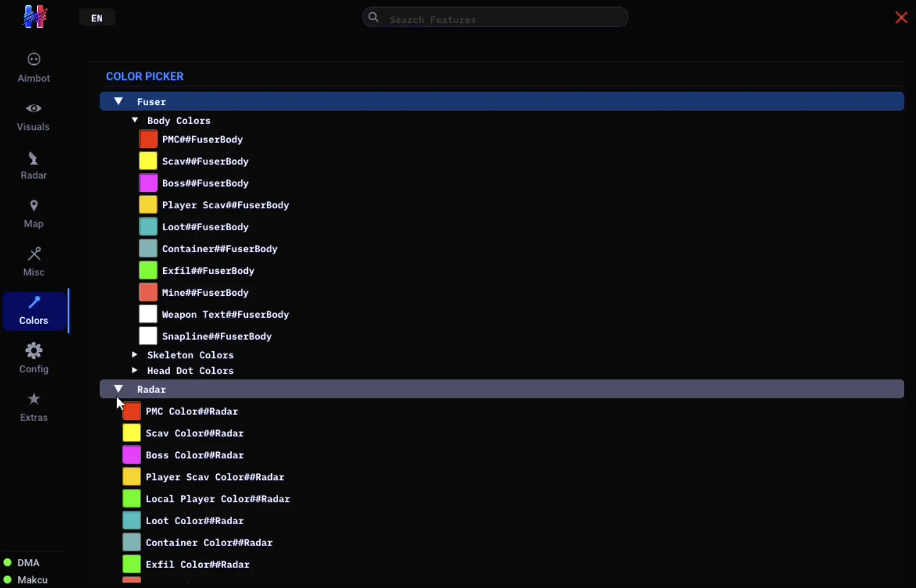Open Mine##FuserBody salmon color swatch
Viewport: 916px width, 588px height.
pyautogui.click(x=148, y=292)
